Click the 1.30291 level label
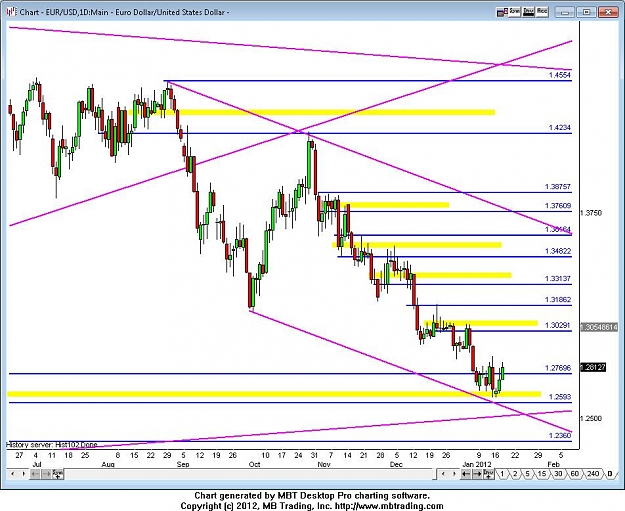 558,325
